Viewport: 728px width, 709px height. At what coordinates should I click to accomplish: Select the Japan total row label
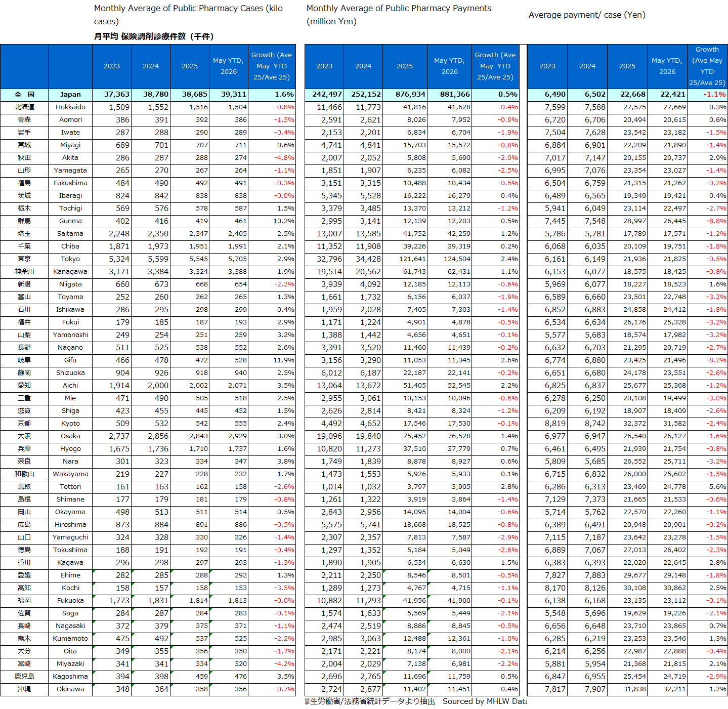70,94
